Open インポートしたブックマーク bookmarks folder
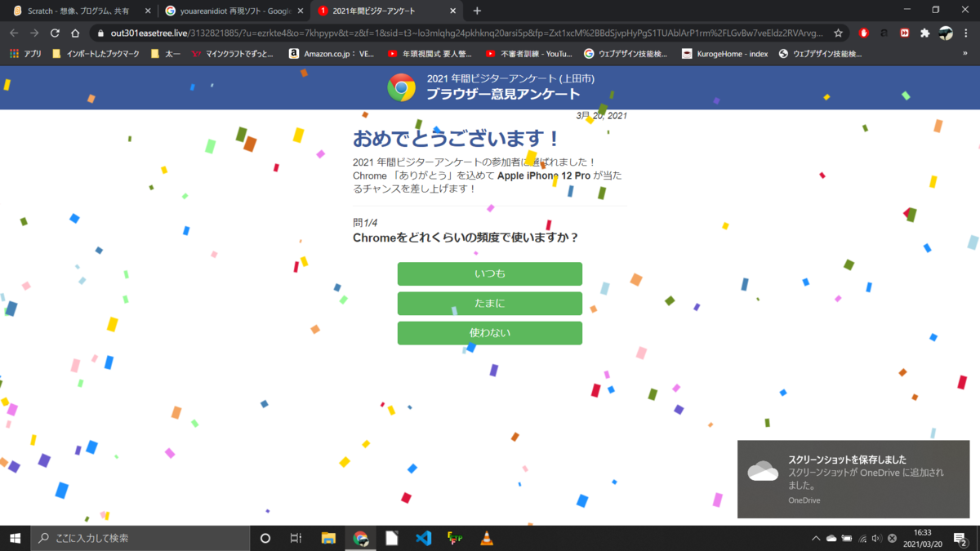 [x=96, y=54]
